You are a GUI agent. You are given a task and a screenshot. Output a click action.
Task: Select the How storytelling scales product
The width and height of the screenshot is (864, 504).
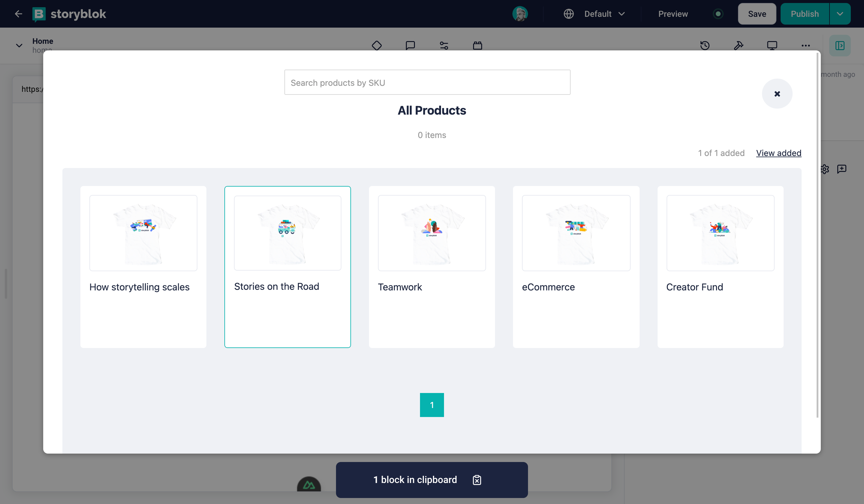(143, 267)
